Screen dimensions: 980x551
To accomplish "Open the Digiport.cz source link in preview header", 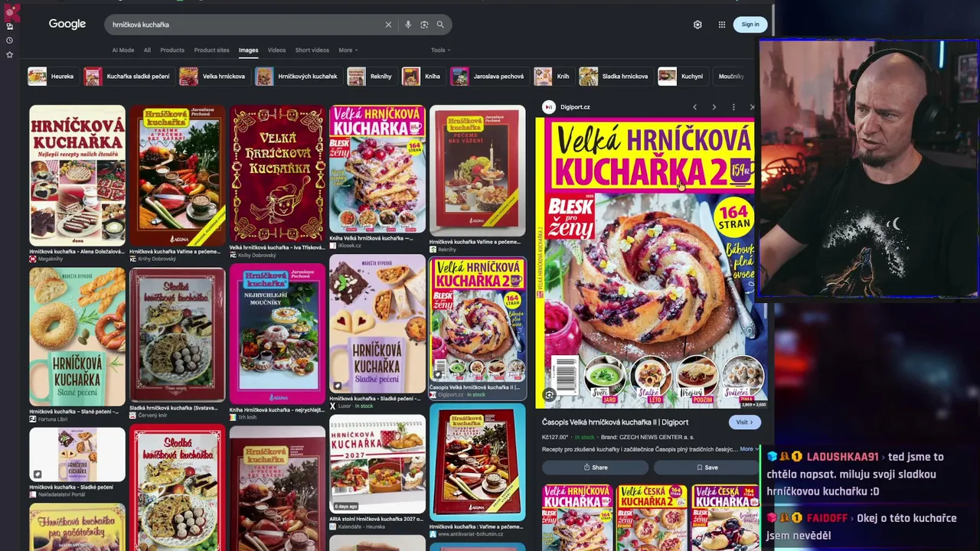I will click(575, 107).
